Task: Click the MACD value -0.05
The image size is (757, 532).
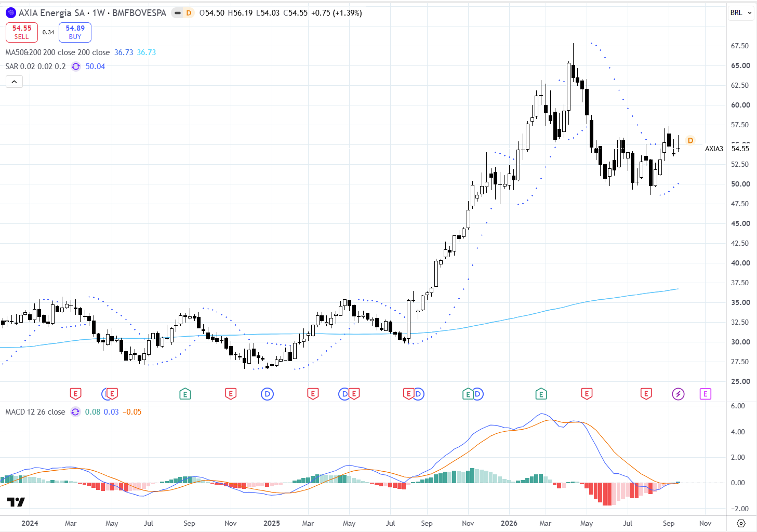Action: point(132,412)
